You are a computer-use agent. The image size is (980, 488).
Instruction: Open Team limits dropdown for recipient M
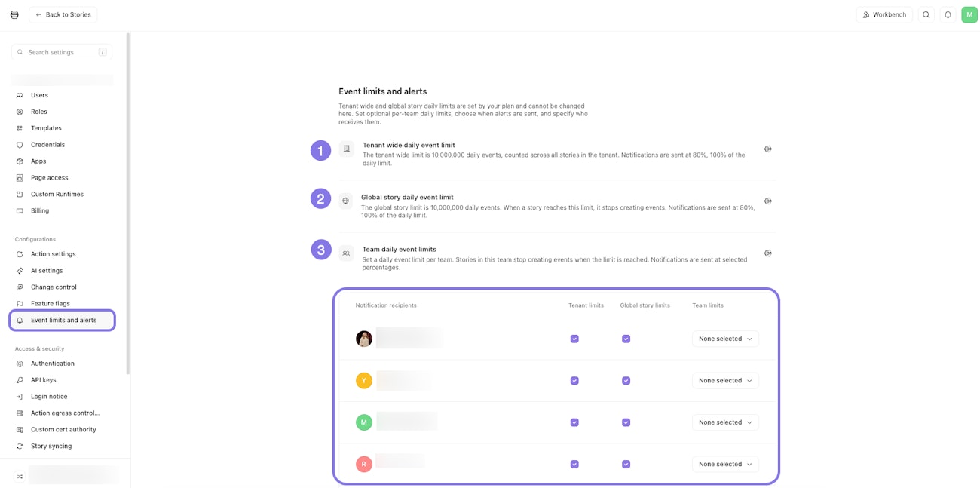(x=725, y=422)
